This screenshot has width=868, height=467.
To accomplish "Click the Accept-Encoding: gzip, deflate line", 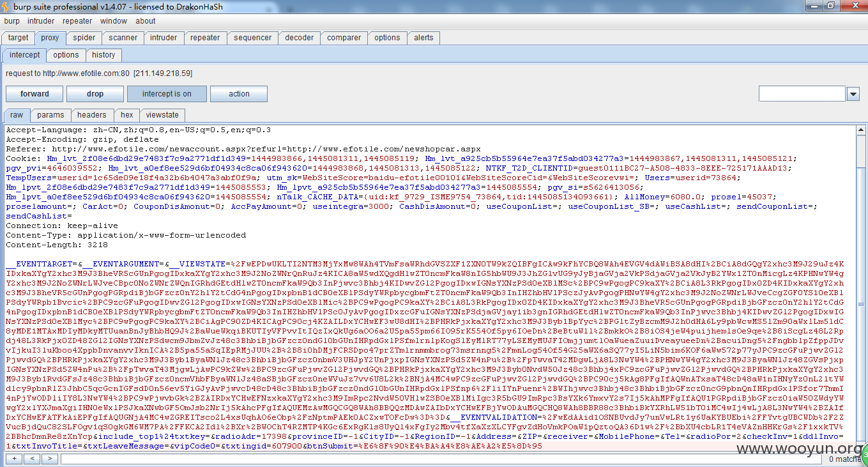I will (x=82, y=139).
